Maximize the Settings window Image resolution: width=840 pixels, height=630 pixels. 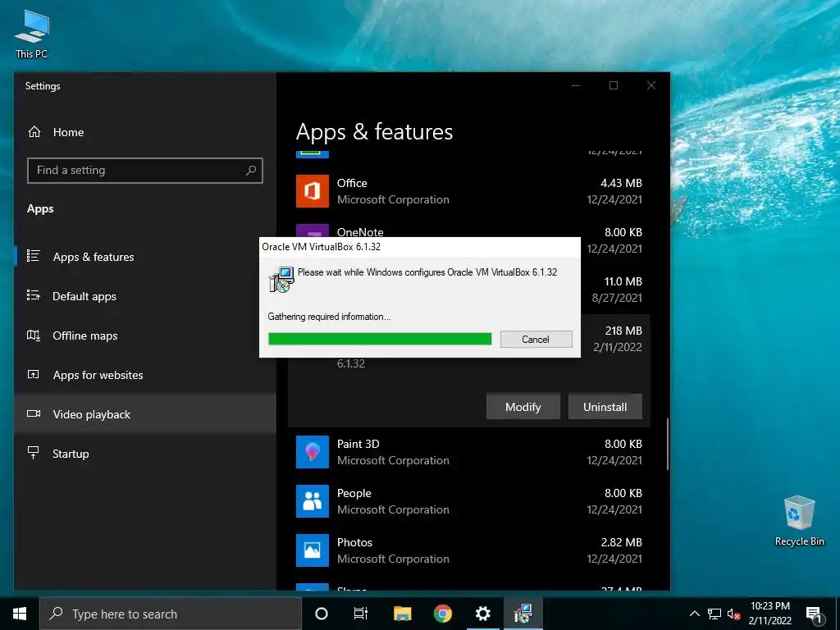[x=614, y=85]
